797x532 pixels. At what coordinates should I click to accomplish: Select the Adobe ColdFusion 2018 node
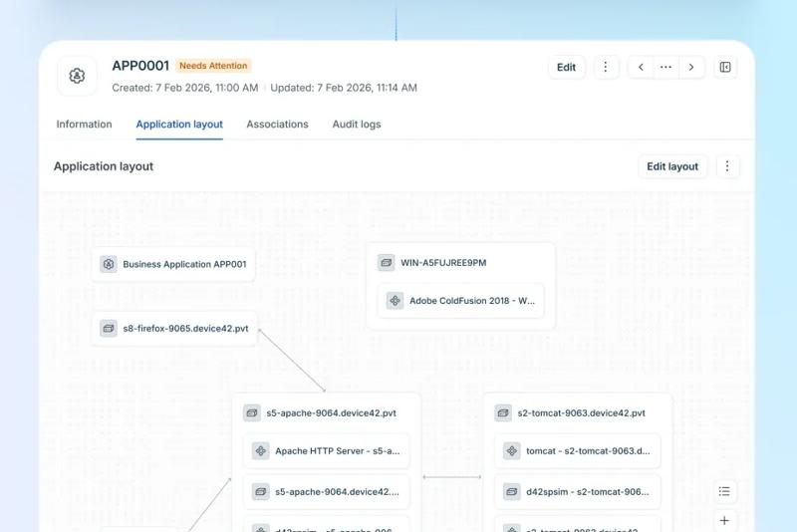pyautogui.click(x=461, y=301)
